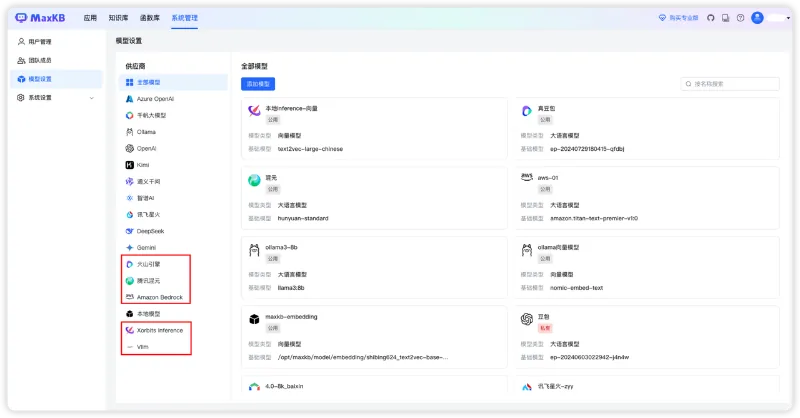Click the ep-20240729180415 base model text
This screenshot has height=418, width=800.
click(587, 149)
